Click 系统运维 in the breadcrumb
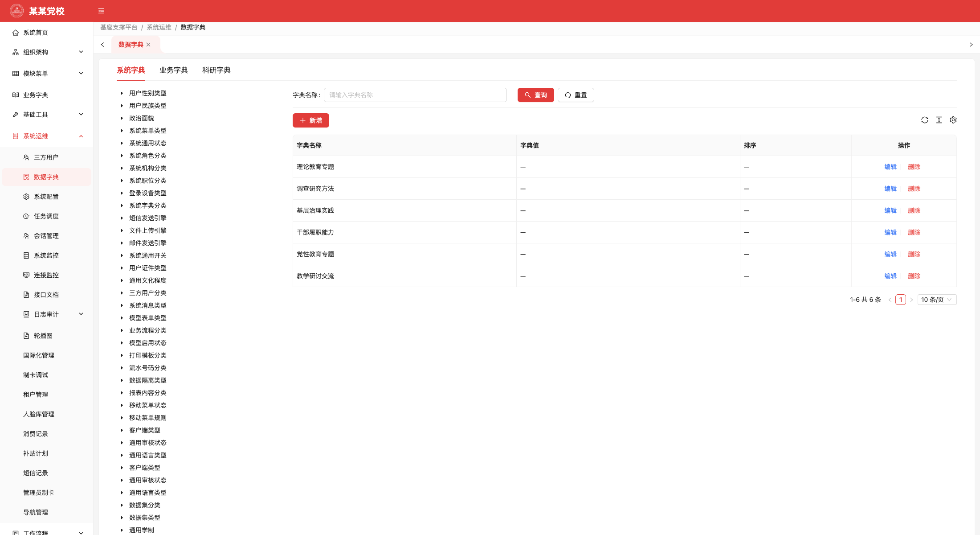 [159, 27]
